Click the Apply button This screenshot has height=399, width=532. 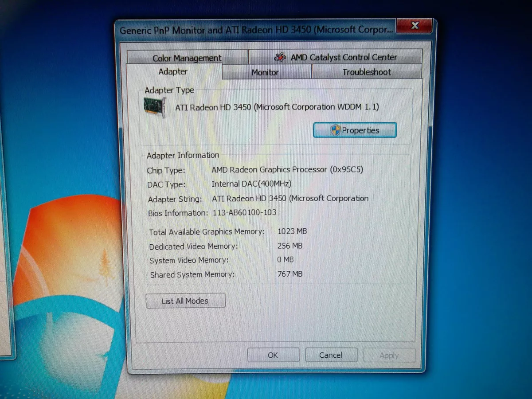[x=389, y=356]
